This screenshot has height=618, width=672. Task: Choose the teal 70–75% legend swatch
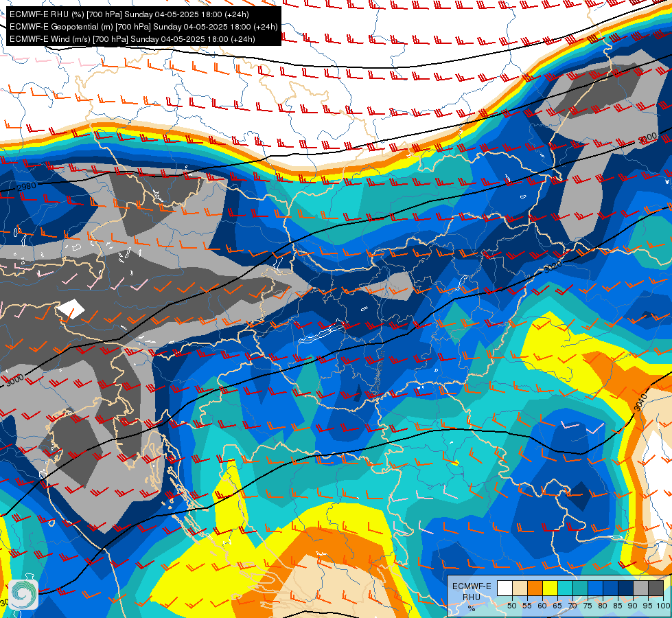(580, 588)
